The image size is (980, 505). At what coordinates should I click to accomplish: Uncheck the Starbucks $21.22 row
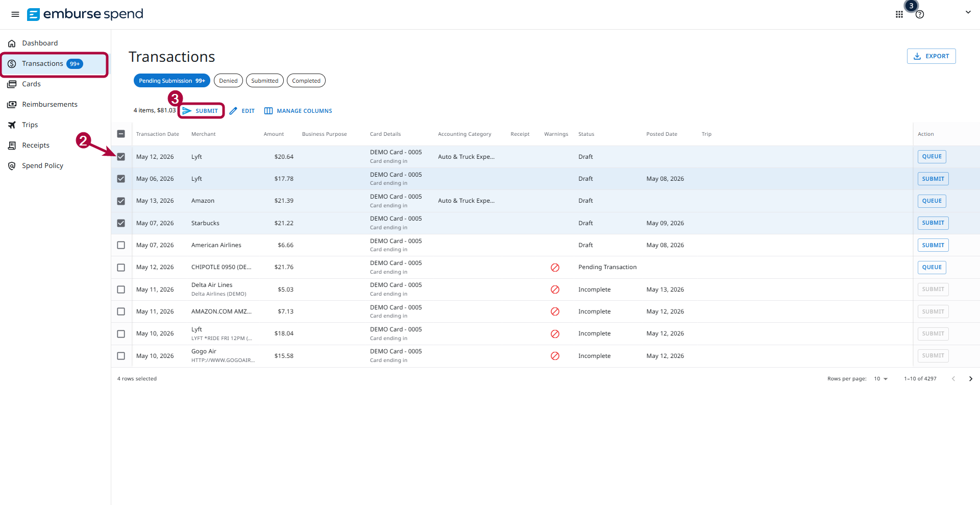(121, 223)
